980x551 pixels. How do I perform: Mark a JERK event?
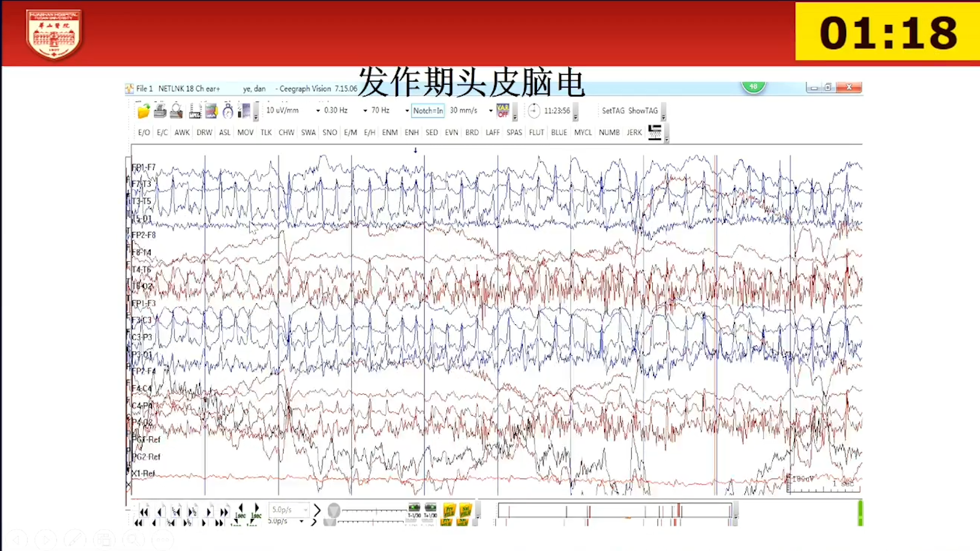pyautogui.click(x=634, y=132)
